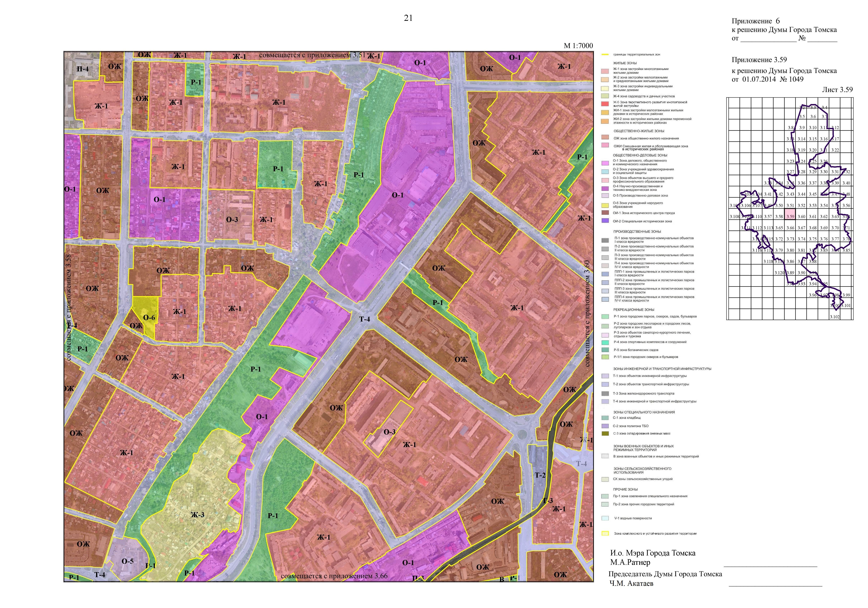The height and width of the screenshot is (608, 868).
Task: Click the П-4 zone label on map
Action: (x=82, y=69)
